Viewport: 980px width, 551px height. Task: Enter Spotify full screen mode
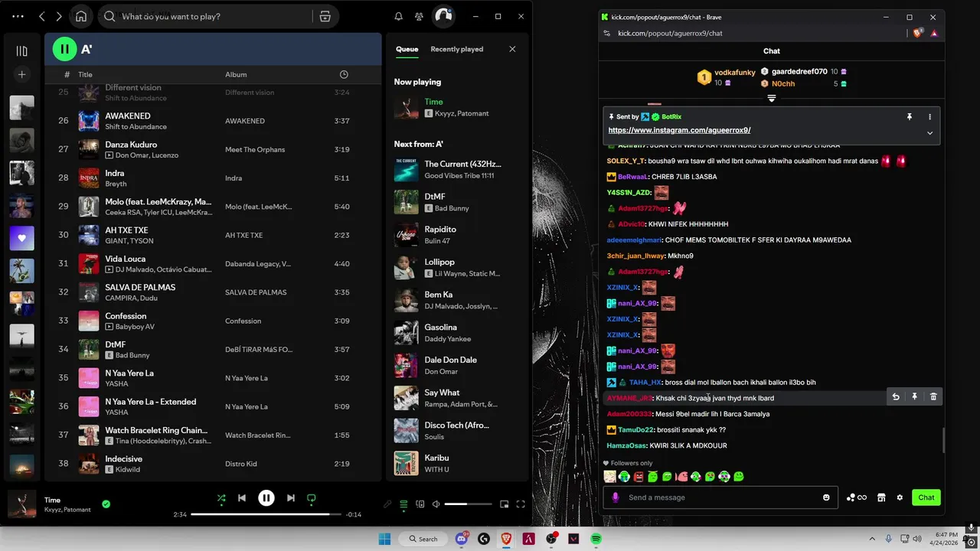click(x=521, y=504)
